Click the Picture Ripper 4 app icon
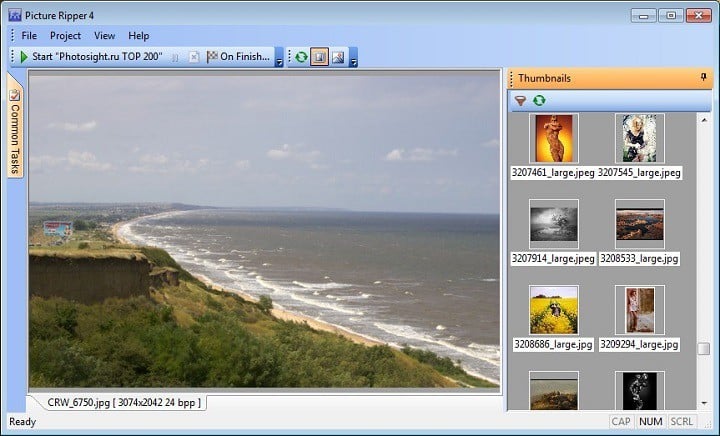Screen dimensions: 720x436 point(15,15)
